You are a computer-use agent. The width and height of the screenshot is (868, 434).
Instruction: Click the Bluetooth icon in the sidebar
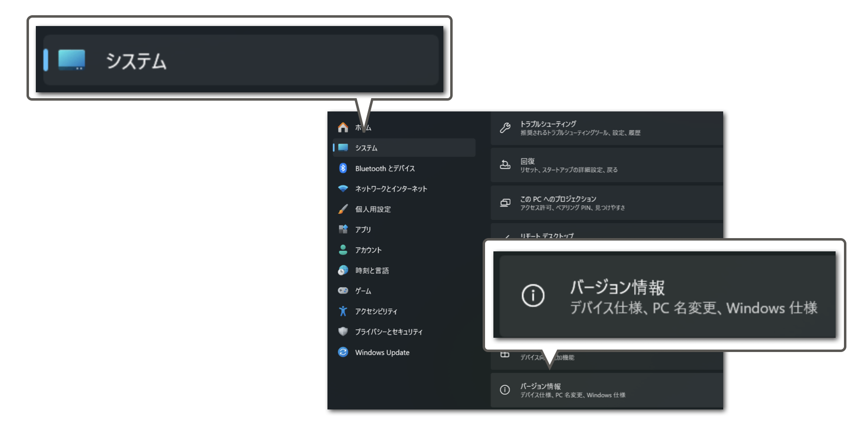tap(343, 168)
